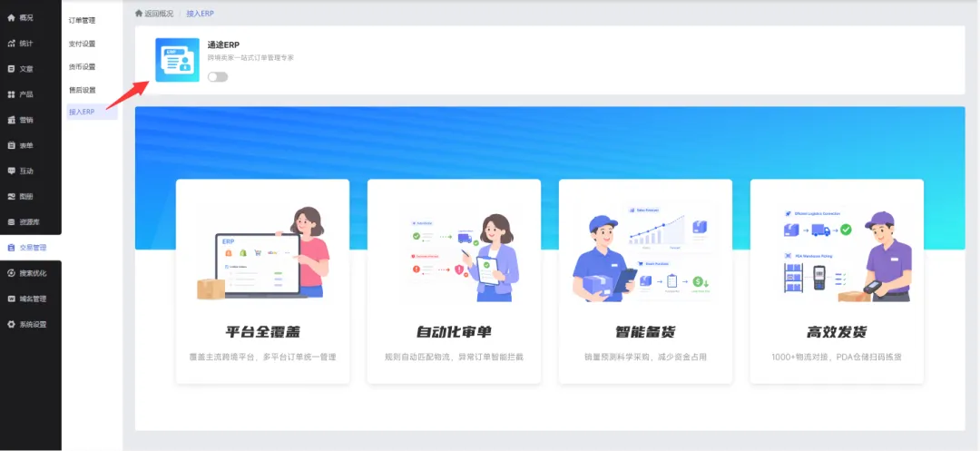The width and height of the screenshot is (980, 451).
Task: Click the 覆盖主流跨境平台 description text
Action: [x=262, y=358]
